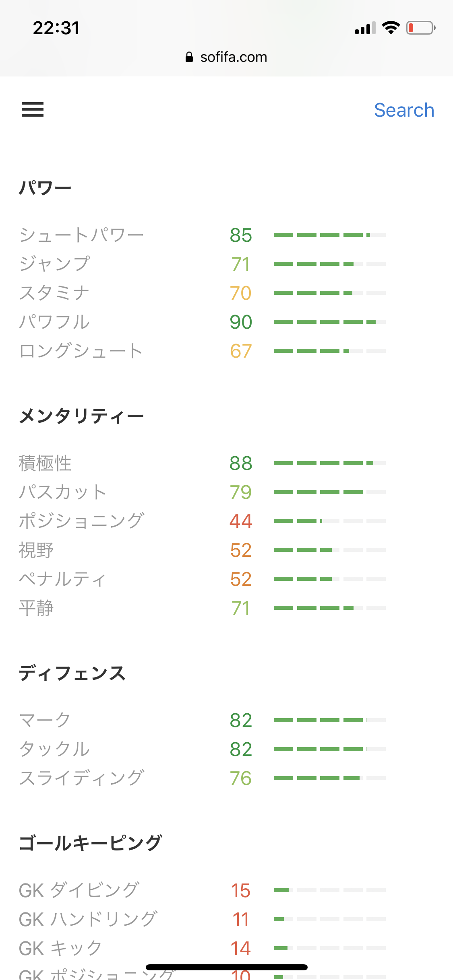This screenshot has width=453, height=980.
Task: Click the パワー section heading
Action: [x=45, y=188]
